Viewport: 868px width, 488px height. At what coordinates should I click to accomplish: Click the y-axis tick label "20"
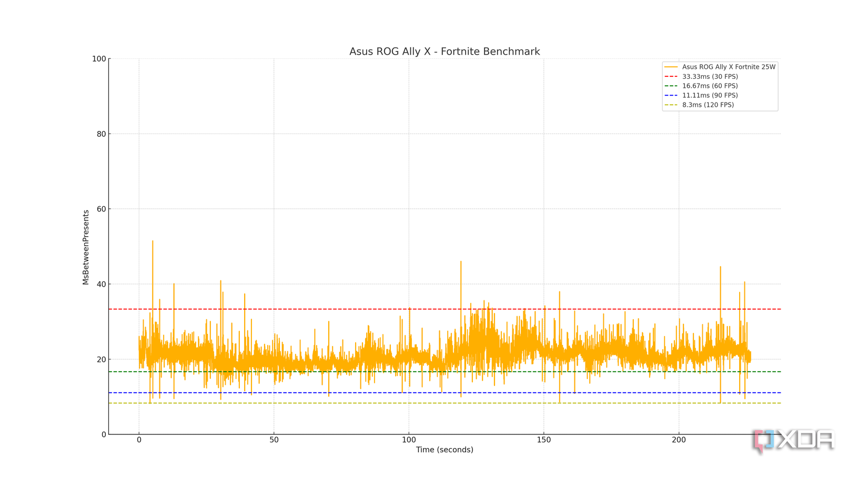click(102, 360)
